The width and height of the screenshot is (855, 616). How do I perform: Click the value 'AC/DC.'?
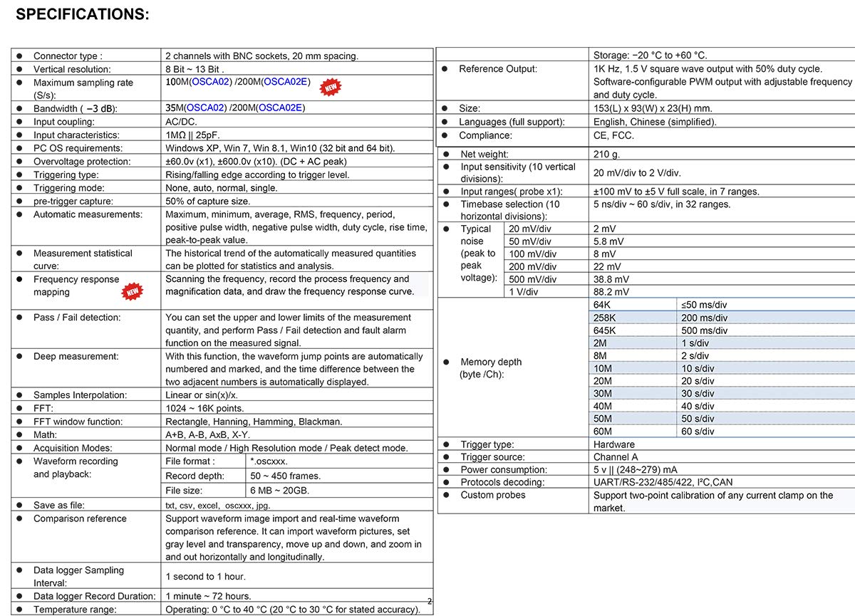(181, 122)
